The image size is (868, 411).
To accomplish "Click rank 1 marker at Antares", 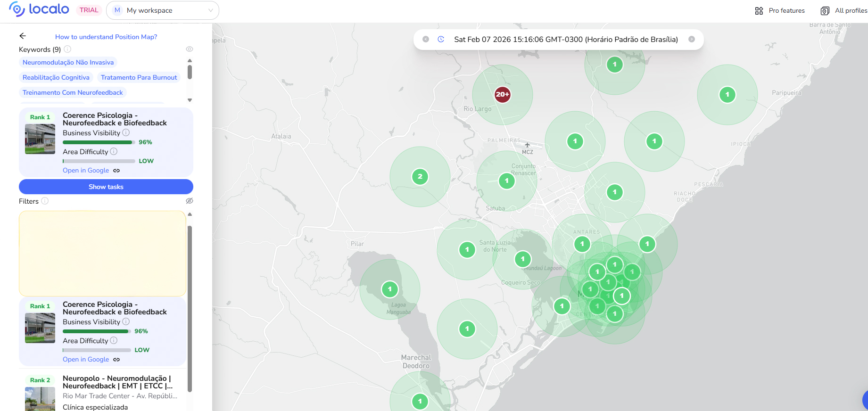I will click(582, 244).
